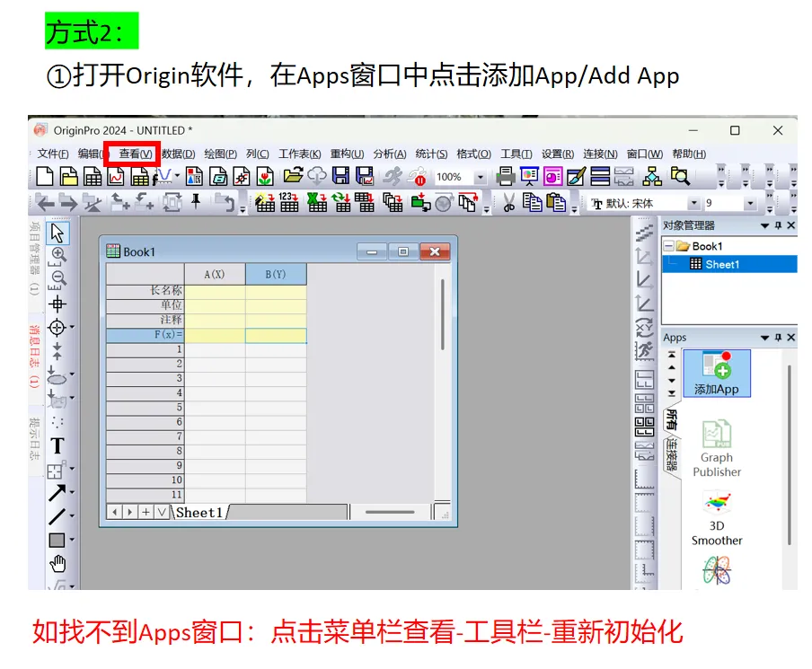Open Object Manager panel options arrow

coord(764,225)
